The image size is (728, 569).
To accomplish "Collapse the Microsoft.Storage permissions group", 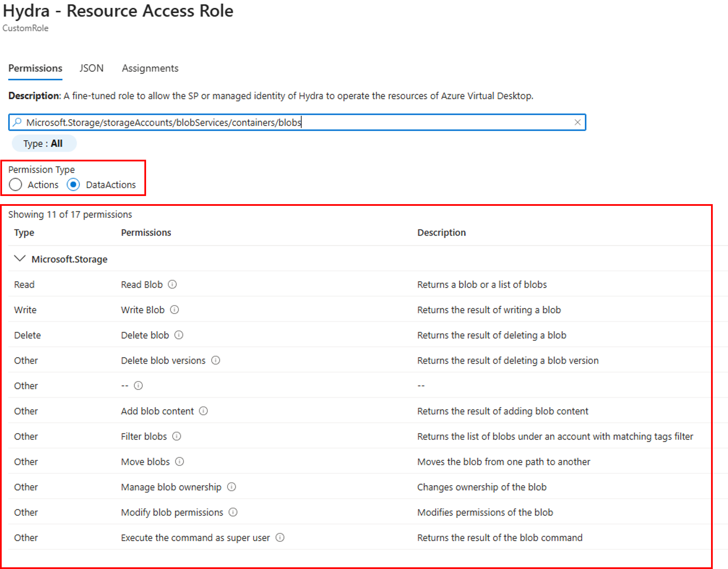I will pos(20,259).
